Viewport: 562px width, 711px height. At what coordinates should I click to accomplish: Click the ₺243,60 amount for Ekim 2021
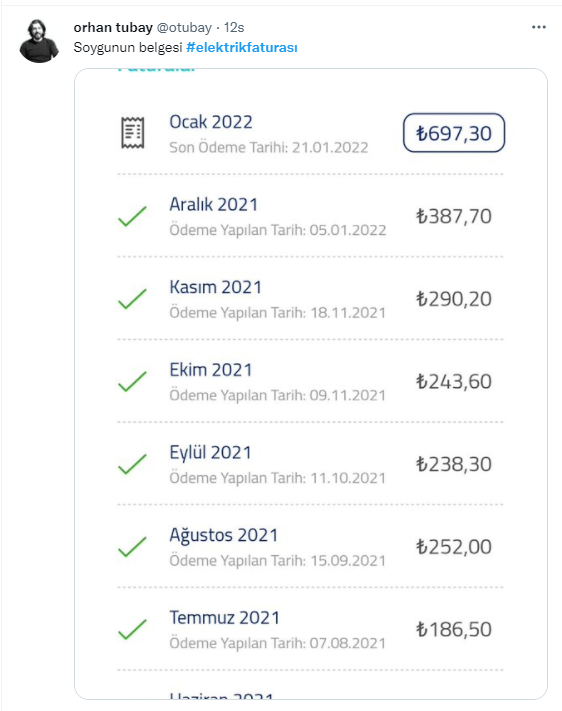coord(454,382)
